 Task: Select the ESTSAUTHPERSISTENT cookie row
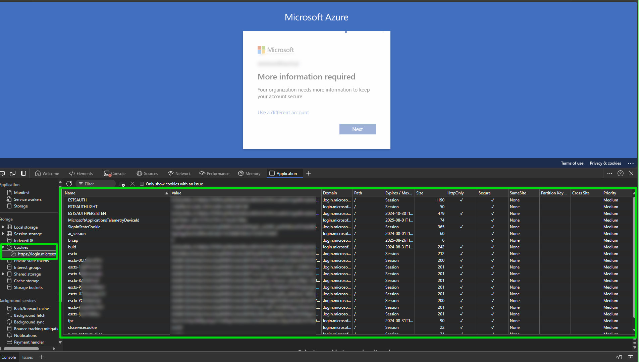(348, 214)
